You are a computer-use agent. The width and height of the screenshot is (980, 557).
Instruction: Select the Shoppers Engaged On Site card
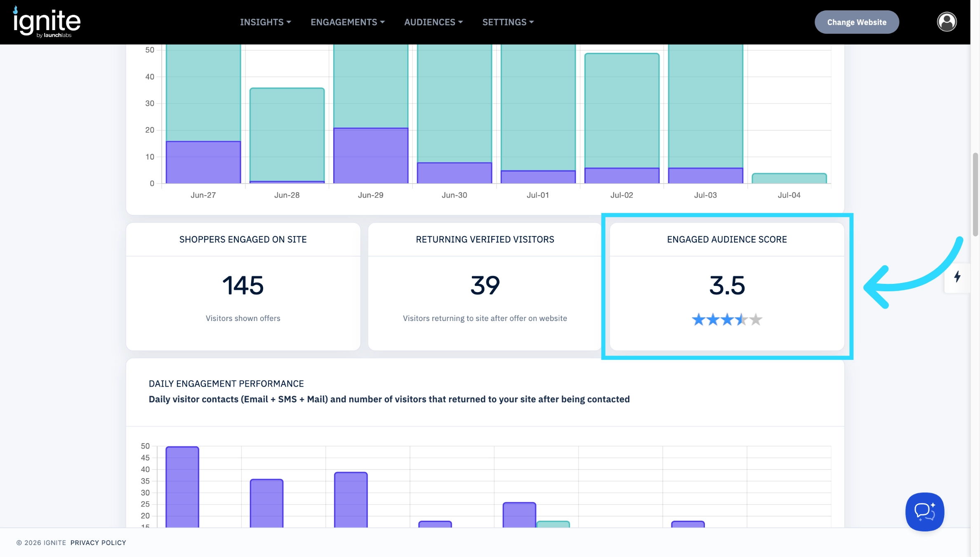click(x=243, y=287)
